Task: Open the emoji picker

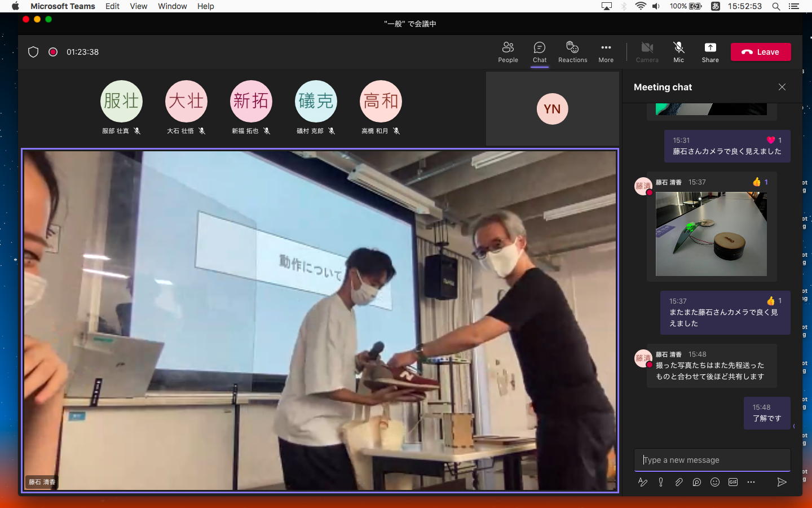Action: tap(715, 482)
